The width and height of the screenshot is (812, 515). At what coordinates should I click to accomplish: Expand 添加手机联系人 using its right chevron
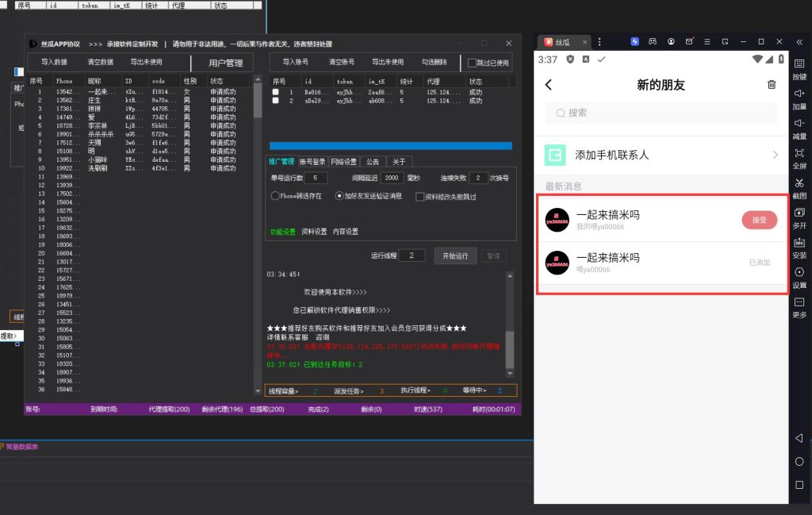[x=775, y=156]
